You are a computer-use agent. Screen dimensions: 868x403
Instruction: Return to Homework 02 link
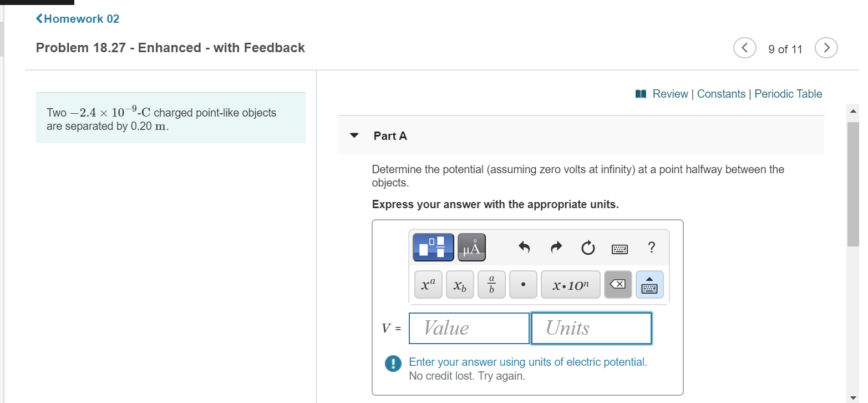pyautogui.click(x=77, y=19)
